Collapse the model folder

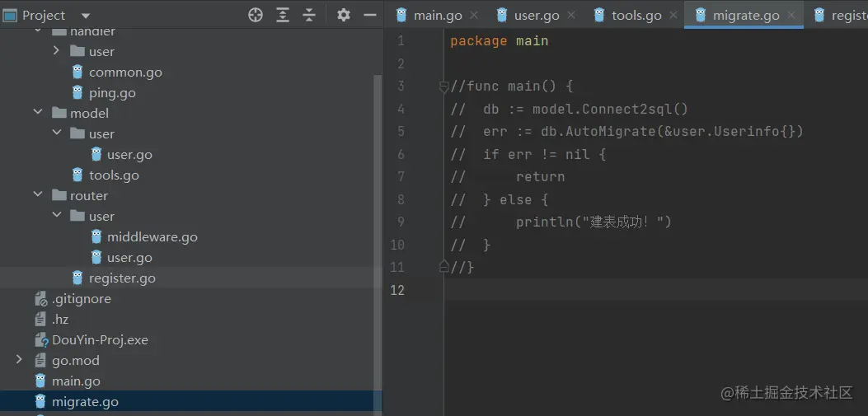(x=38, y=112)
